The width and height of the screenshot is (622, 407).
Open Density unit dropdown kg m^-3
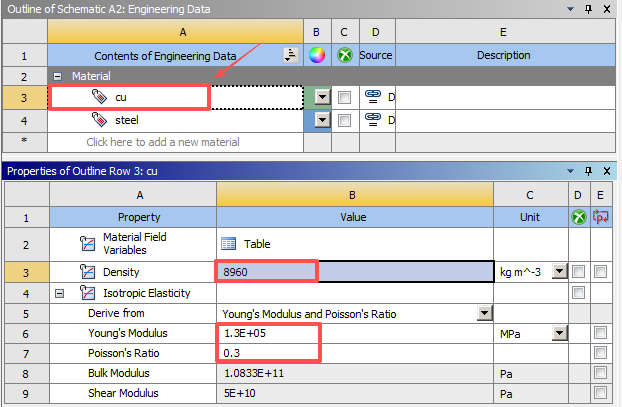(x=560, y=272)
